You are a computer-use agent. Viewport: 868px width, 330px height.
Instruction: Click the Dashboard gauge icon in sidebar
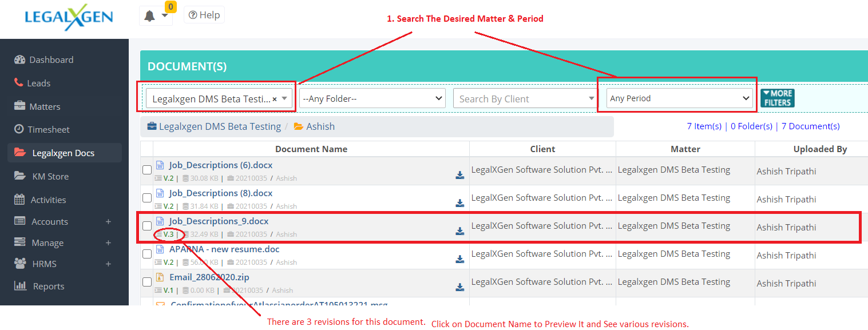[20, 59]
